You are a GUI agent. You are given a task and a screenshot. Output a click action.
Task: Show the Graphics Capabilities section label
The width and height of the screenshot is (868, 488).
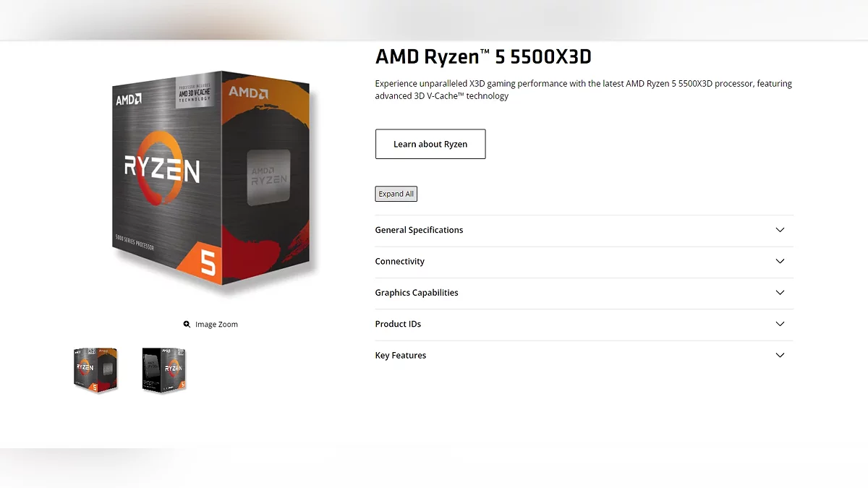click(417, 293)
